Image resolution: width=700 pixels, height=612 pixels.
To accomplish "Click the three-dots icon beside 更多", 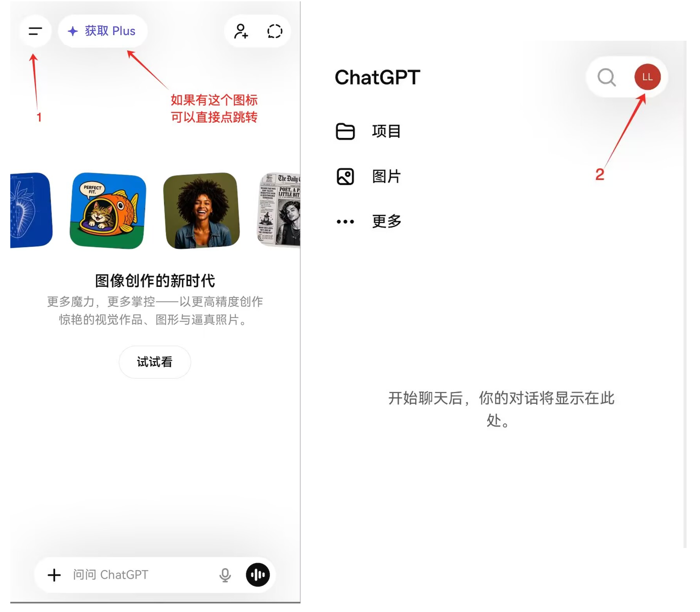I will pos(345,222).
